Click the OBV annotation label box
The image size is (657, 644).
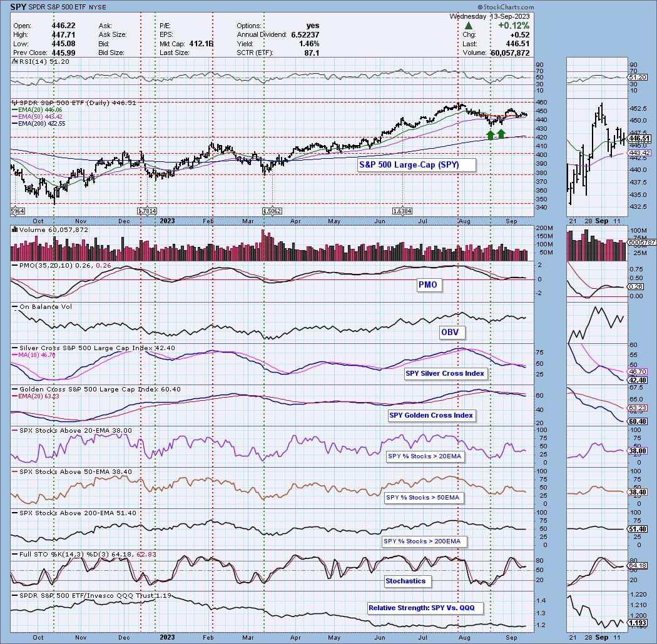pyautogui.click(x=452, y=333)
